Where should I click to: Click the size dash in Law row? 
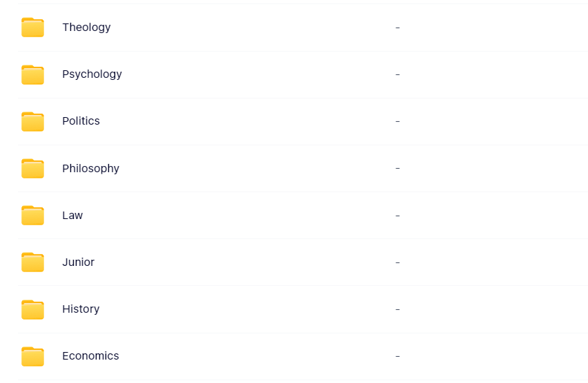(398, 216)
